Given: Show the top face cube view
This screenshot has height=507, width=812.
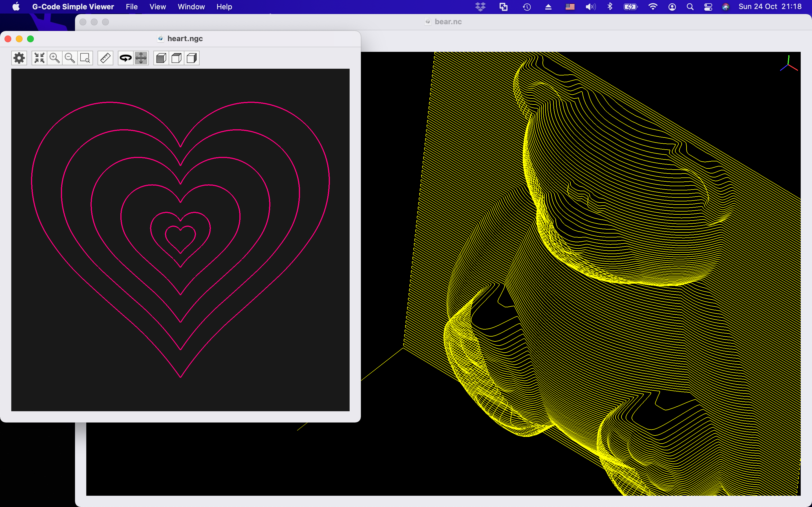Looking at the screenshot, I should [176, 58].
